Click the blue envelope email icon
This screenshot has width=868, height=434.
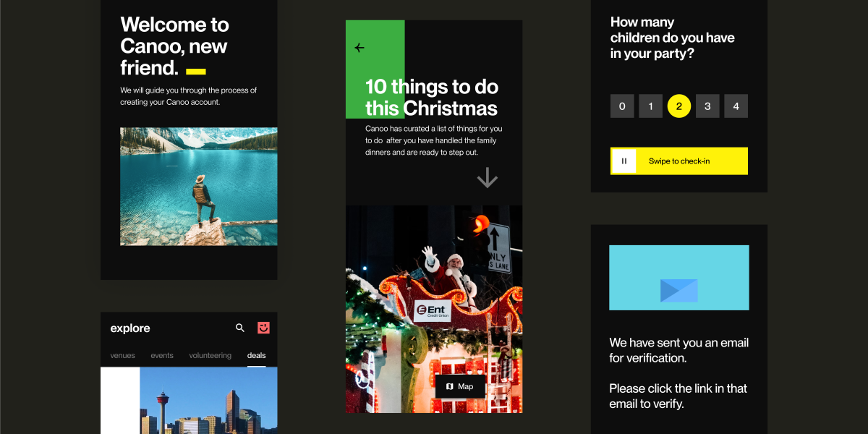678,290
